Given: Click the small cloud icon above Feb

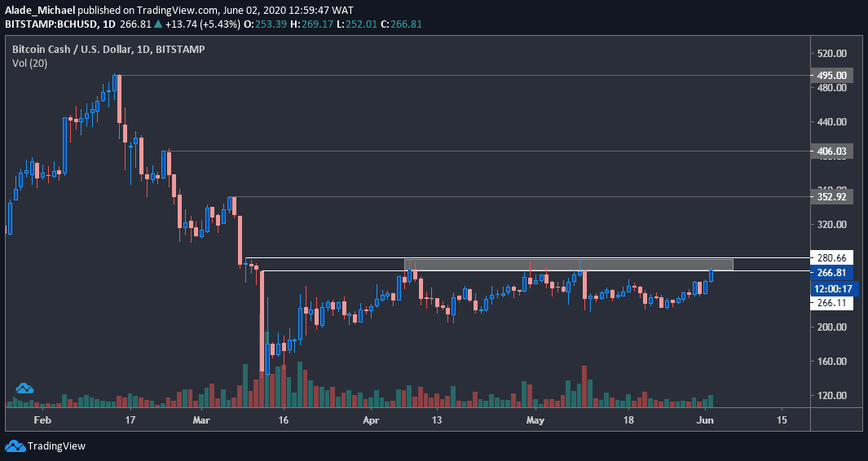Looking at the screenshot, I should coord(24,388).
